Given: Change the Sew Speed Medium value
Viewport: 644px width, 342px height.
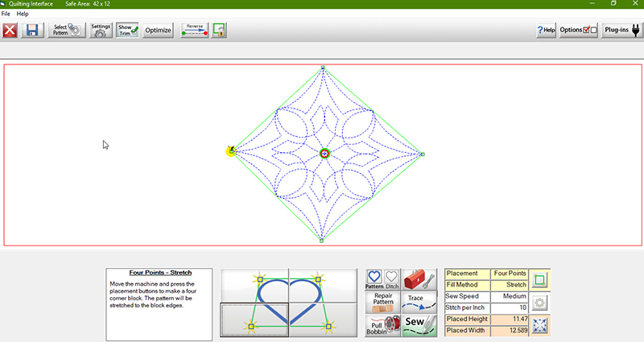Looking at the screenshot, I should tap(510, 296).
